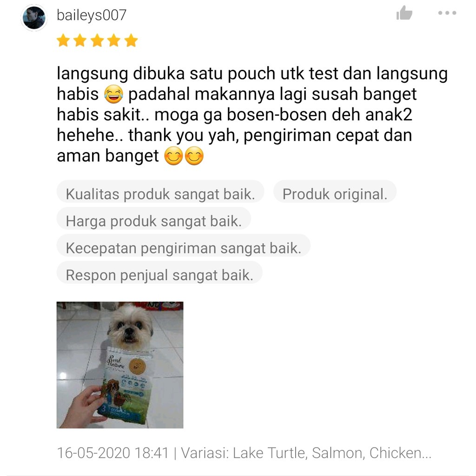Click the second rating star

pos(80,40)
